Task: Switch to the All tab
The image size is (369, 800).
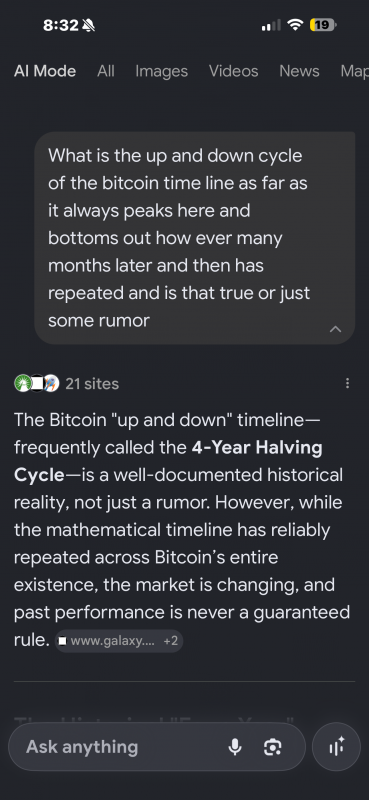Action: point(106,71)
